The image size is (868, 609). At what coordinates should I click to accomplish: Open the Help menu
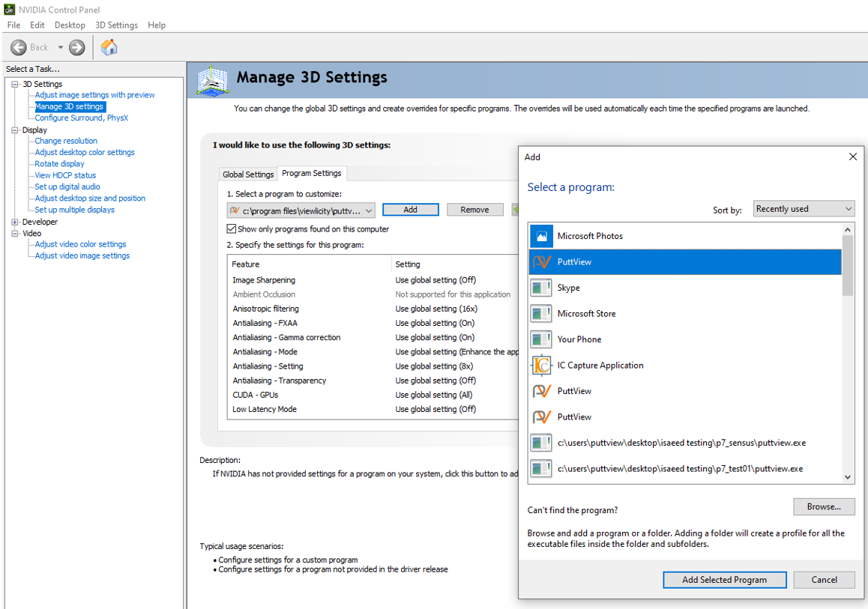[x=157, y=25]
